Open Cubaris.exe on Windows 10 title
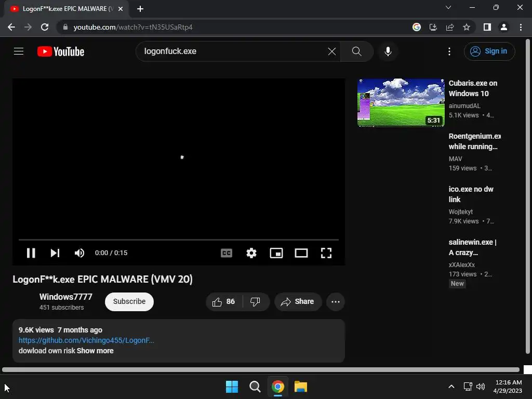 pyautogui.click(x=473, y=88)
